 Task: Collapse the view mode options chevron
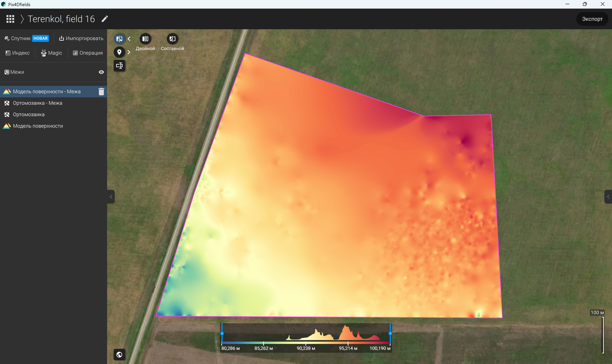point(129,39)
